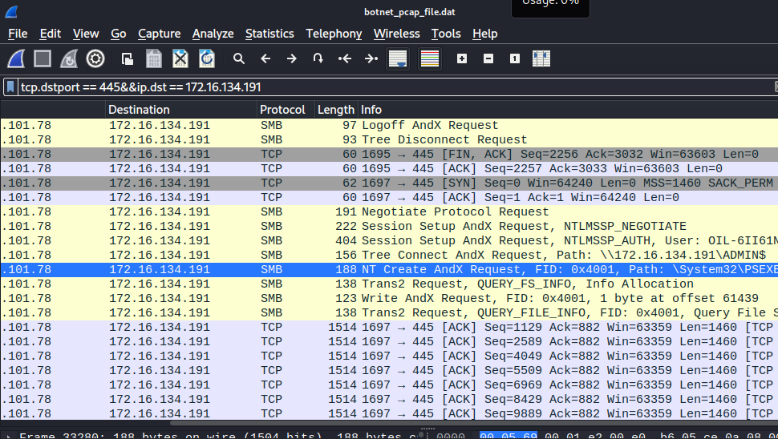Close the capture file icon
The width and height of the screenshot is (778, 440).
[180, 59]
